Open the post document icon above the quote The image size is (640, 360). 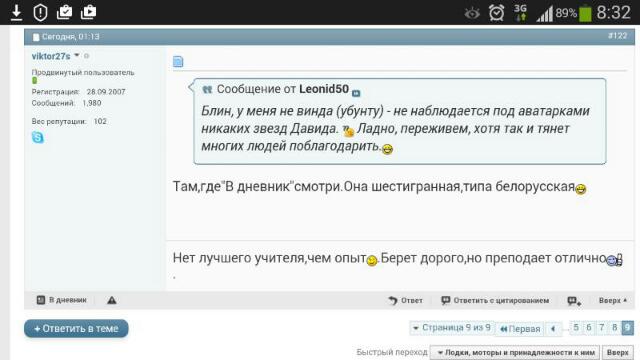[x=178, y=62]
